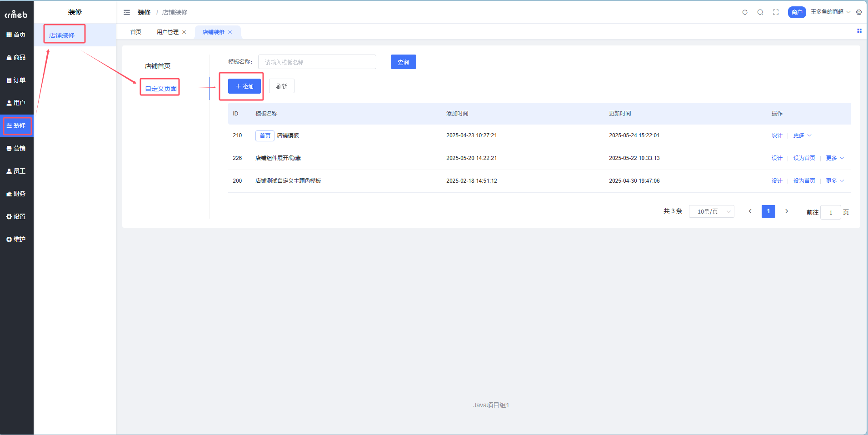
Task: Expand the 王多鱼的商超 account menu
Action: pyautogui.click(x=830, y=12)
